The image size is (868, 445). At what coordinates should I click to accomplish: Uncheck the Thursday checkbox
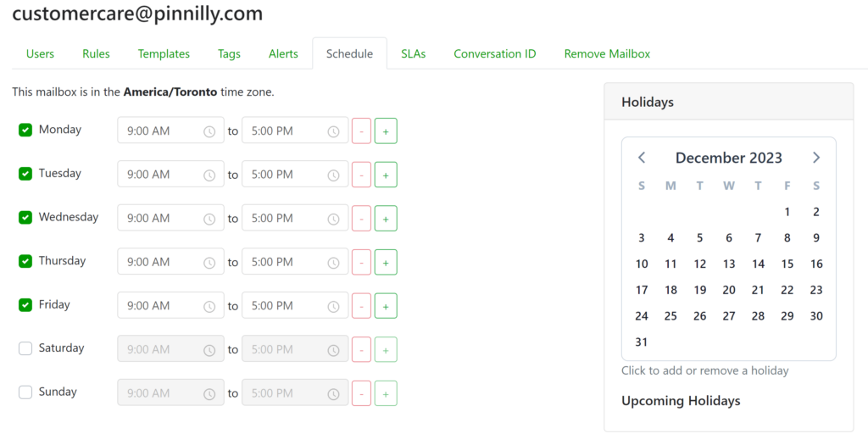coord(25,261)
